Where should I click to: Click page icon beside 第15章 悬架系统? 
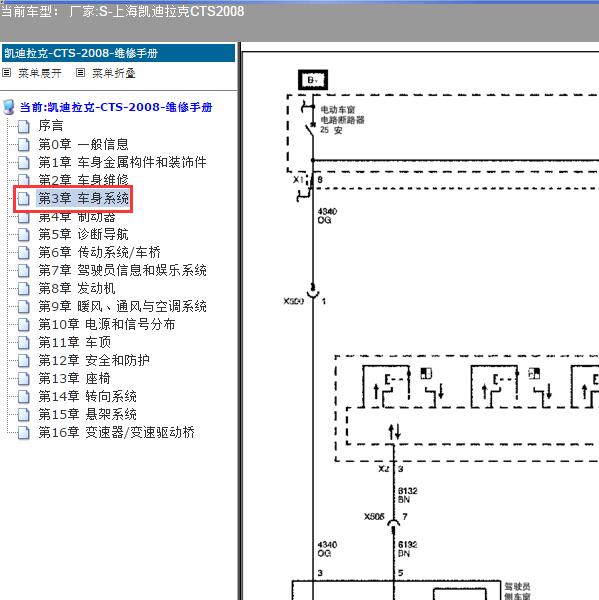[24, 414]
